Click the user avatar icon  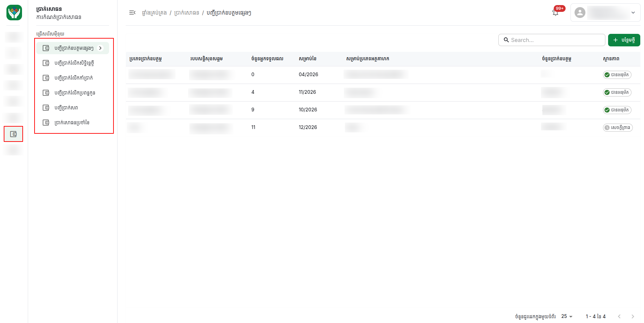(x=580, y=13)
